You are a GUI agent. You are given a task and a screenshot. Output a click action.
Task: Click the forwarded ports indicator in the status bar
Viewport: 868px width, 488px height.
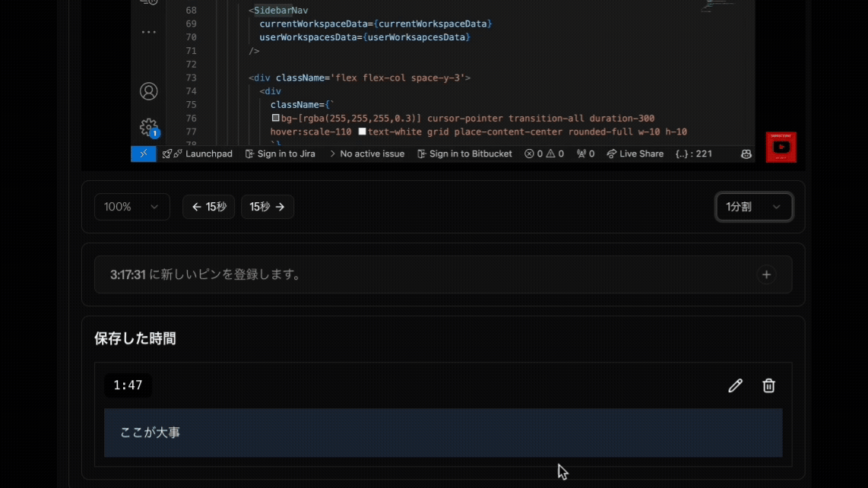(x=584, y=154)
